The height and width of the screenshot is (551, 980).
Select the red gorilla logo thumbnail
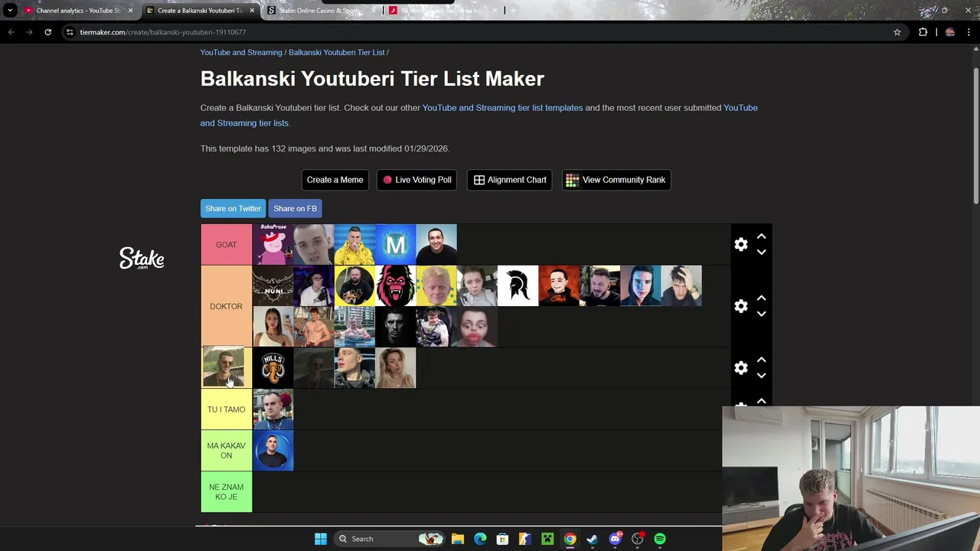pos(395,285)
